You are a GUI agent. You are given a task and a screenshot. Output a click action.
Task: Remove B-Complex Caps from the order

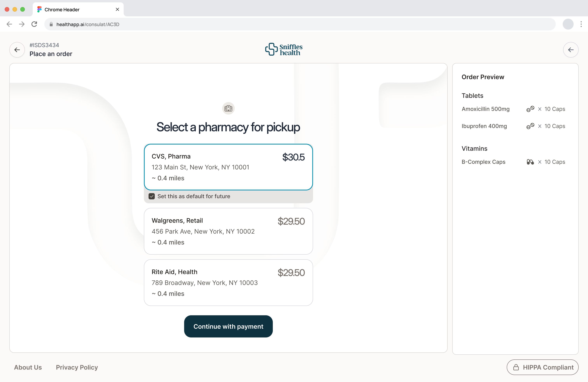pyautogui.click(x=540, y=162)
